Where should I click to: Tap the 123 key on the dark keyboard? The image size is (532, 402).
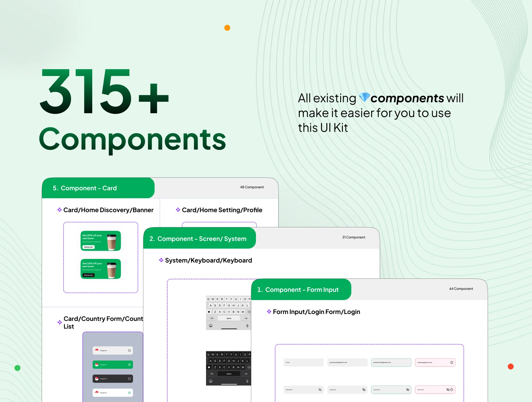click(x=212, y=374)
